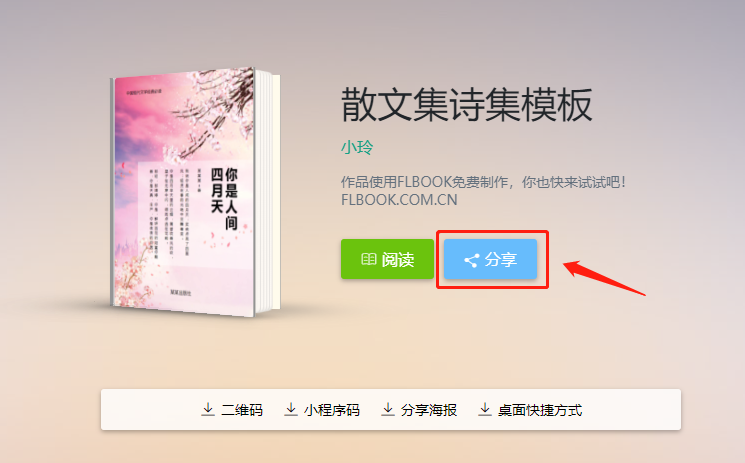745x463 pixels.
Task: Select the 二维码 download label
Action: pos(242,410)
